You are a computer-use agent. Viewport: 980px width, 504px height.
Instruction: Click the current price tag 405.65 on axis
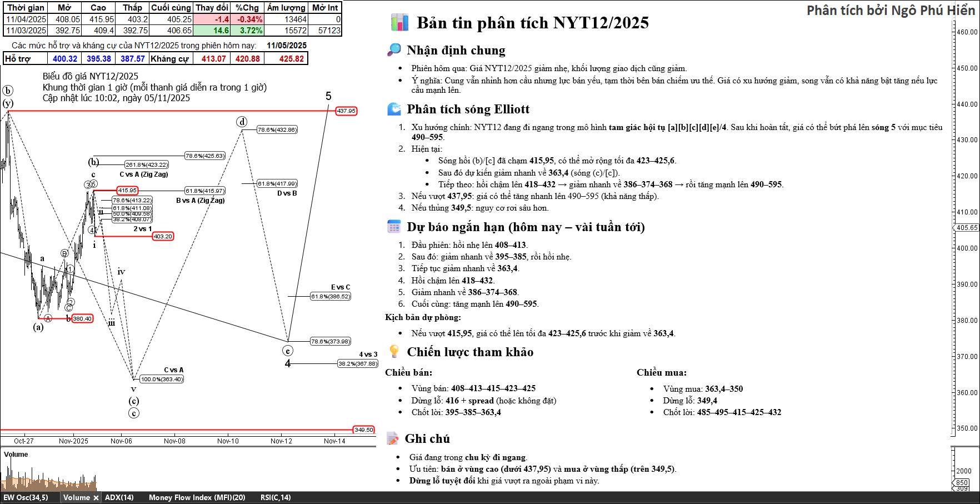click(x=967, y=228)
